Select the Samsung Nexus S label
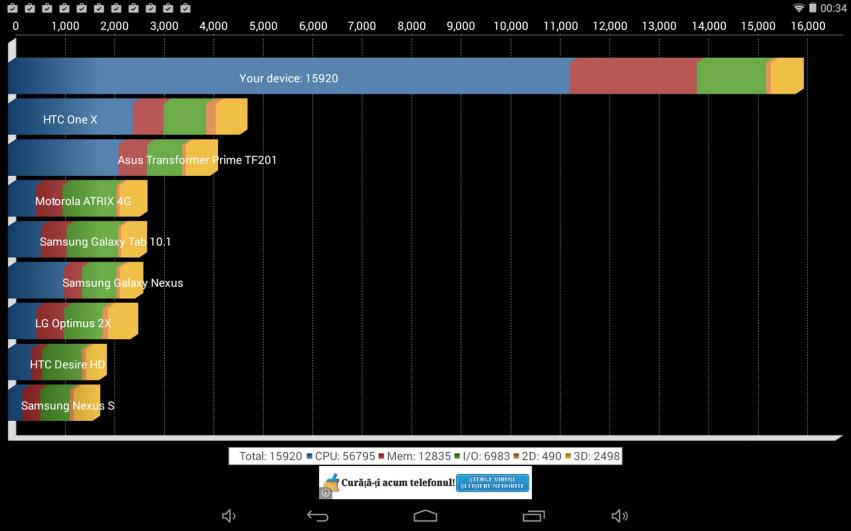 tap(68, 406)
